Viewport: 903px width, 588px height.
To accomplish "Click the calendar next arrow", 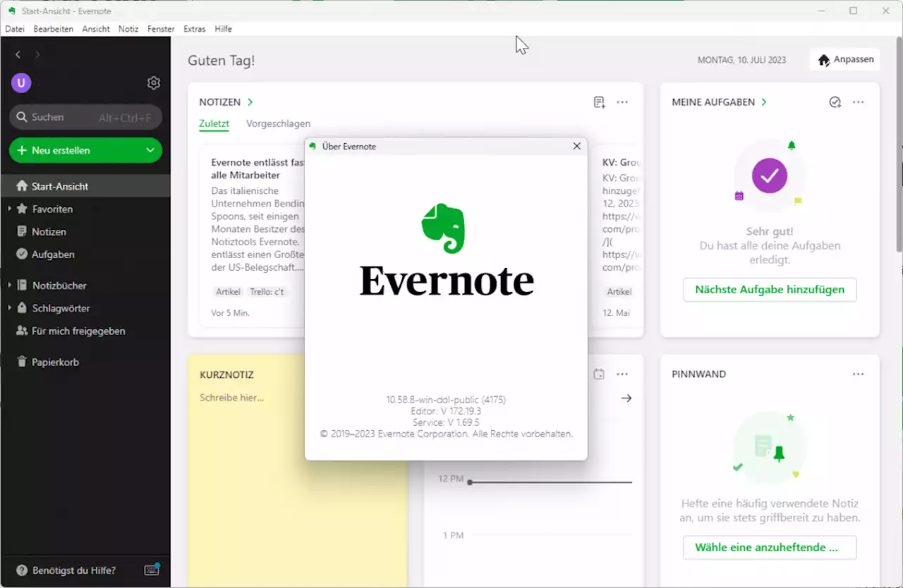I will [x=626, y=398].
